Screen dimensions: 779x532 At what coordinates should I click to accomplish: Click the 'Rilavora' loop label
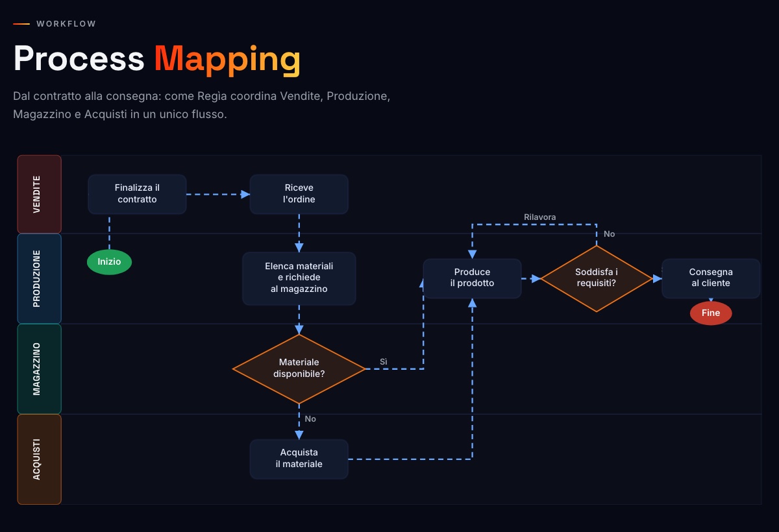click(x=540, y=217)
